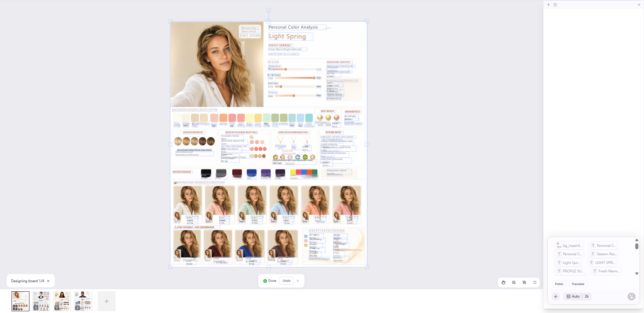This screenshot has width=644, height=313.
Task: Select the 'Light Spring' heading text
Action: 287,36
